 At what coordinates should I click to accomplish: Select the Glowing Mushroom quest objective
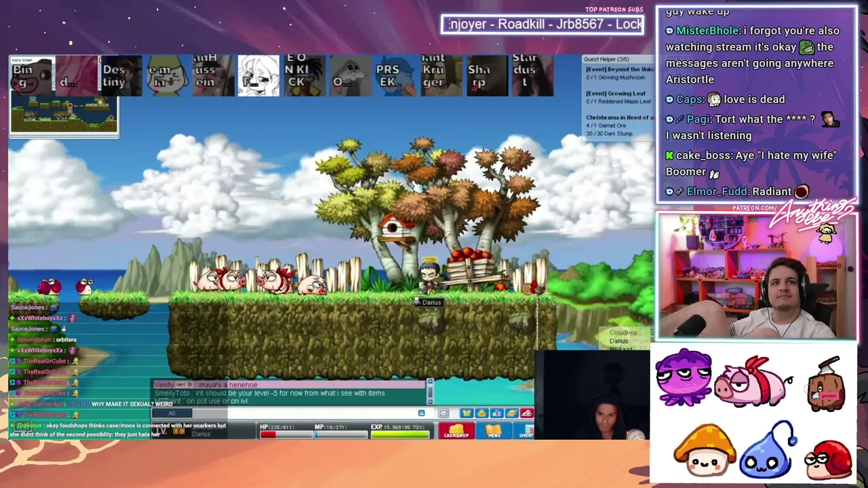point(615,77)
